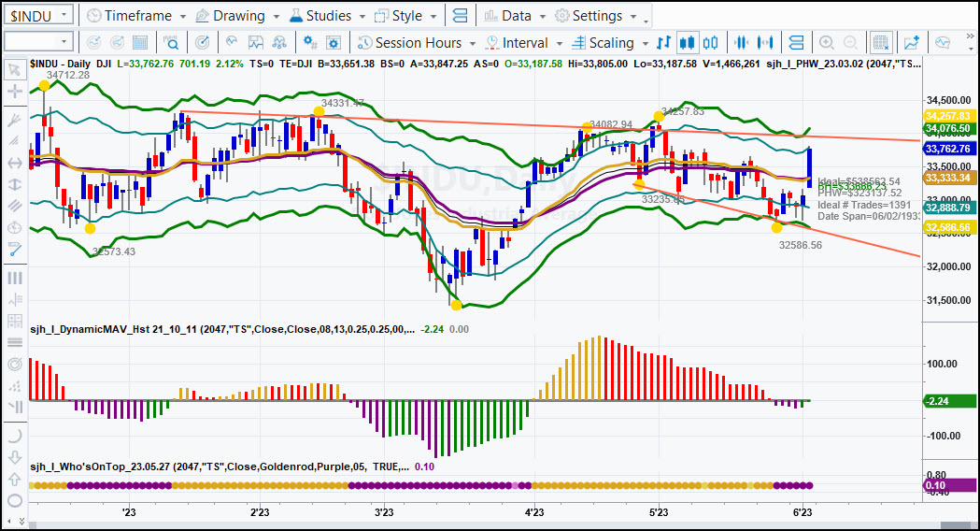Select the parallel lines channel tool
Image resolution: width=980 pixels, height=531 pixels.
(x=15, y=206)
